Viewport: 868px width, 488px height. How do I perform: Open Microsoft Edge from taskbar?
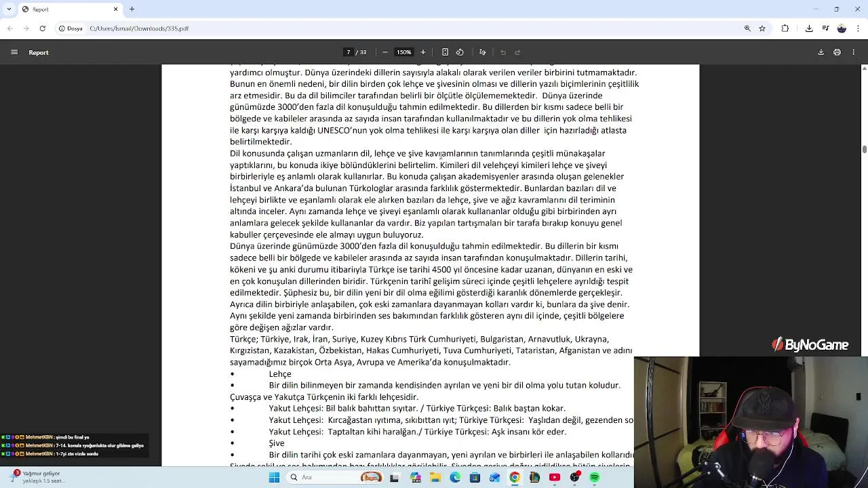(x=454, y=477)
